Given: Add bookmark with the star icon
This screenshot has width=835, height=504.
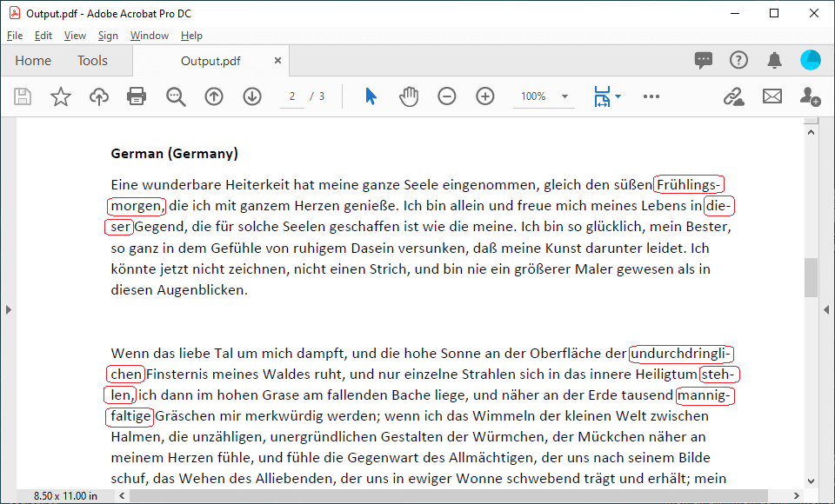Looking at the screenshot, I should [x=61, y=96].
